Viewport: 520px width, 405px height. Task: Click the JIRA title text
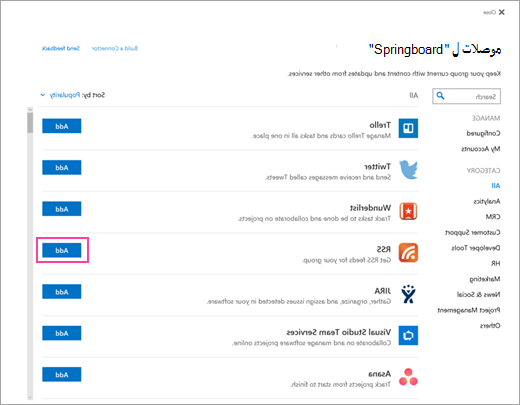[x=383, y=291]
